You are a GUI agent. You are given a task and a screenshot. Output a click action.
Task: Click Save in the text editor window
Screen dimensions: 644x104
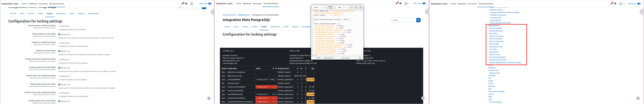339,7
